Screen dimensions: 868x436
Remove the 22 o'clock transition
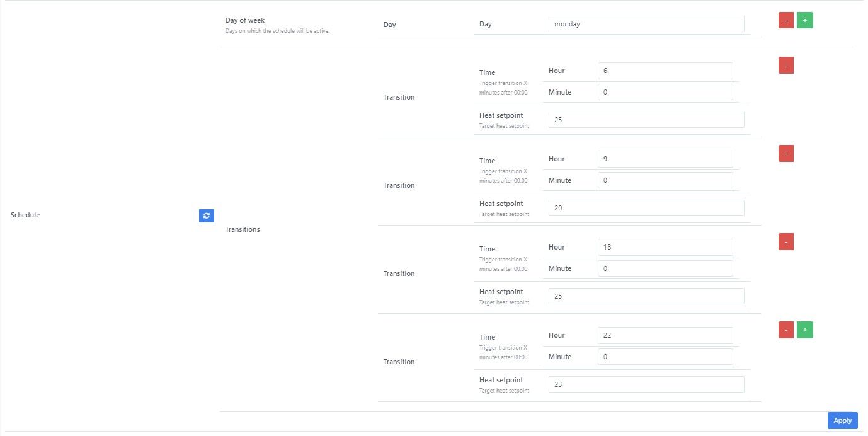coord(785,330)
